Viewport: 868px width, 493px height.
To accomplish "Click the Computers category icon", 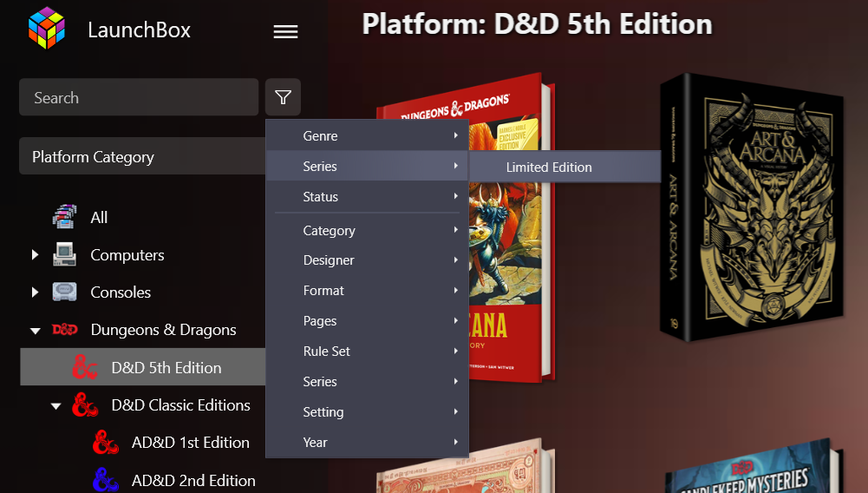I will point(65,254).
